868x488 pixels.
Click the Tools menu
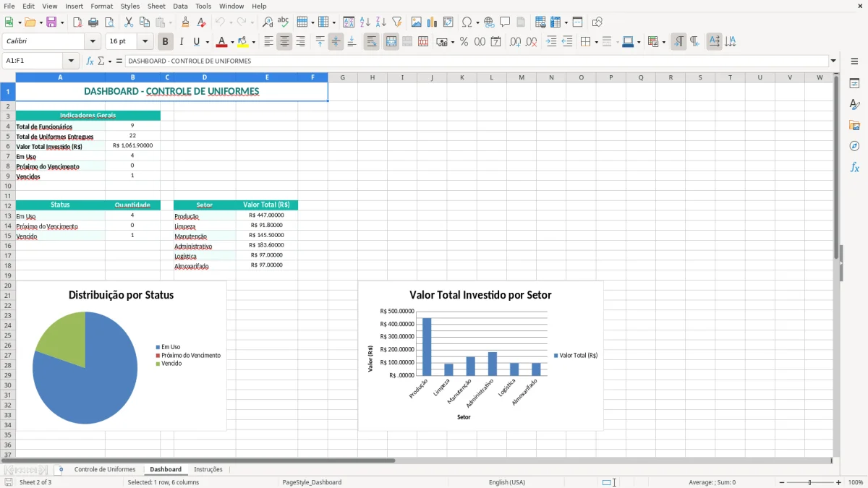[x=203, y=6]
